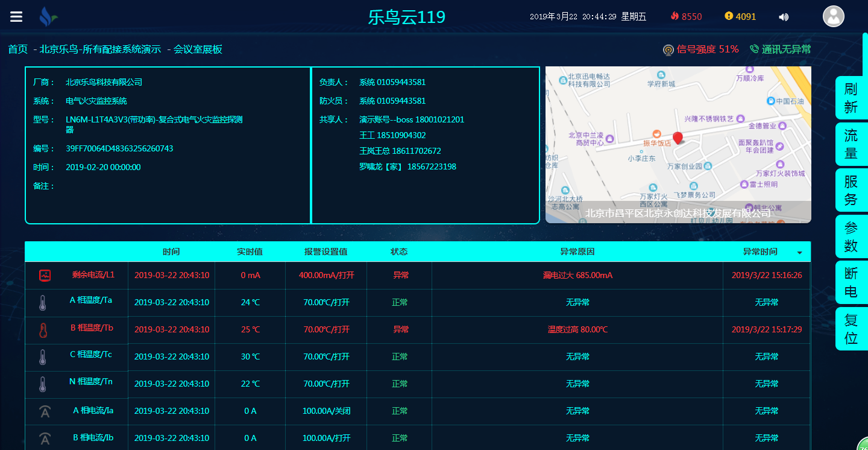Click the map thumbnail
868x450 pixels.
pyautogui.click(x=678, y=145)
